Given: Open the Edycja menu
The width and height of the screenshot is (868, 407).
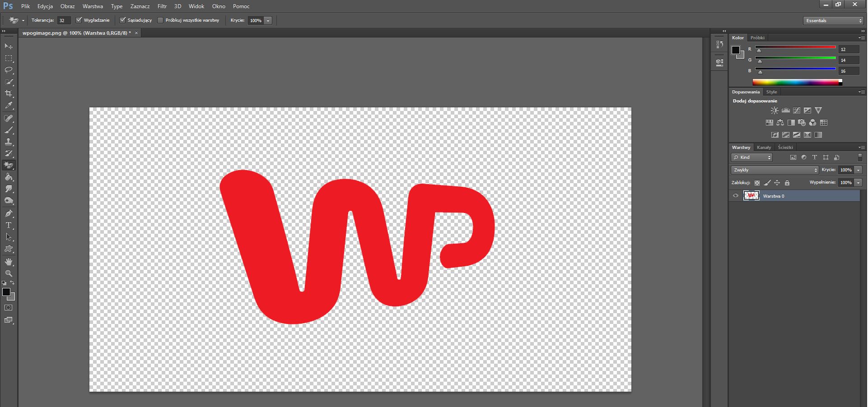Looking at the screenshot, I should pos(45,6).
